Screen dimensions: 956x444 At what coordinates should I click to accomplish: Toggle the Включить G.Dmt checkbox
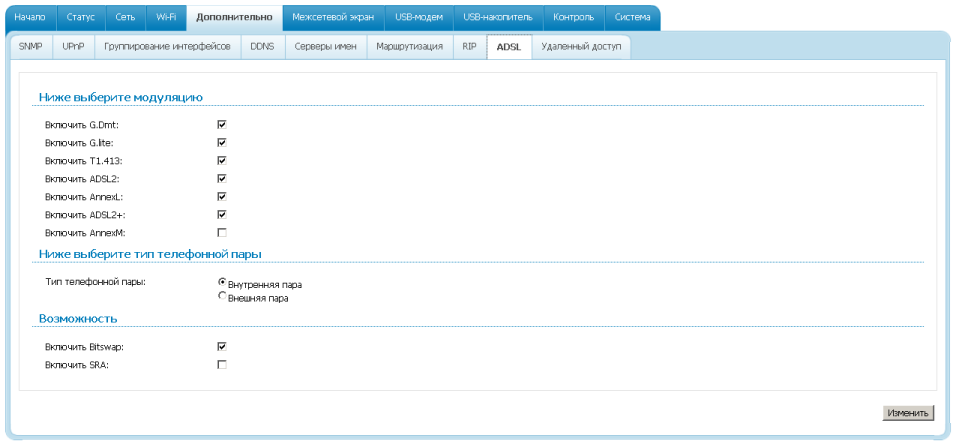[x=222, y=124]
